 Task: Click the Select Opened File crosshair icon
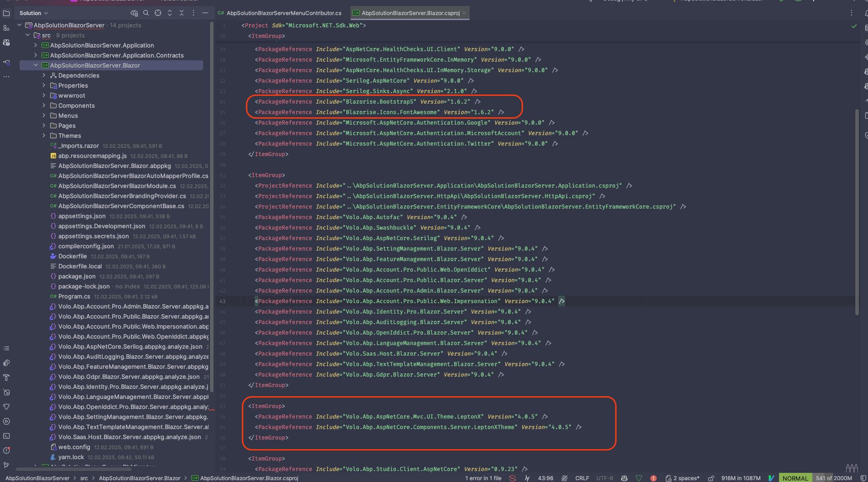(158, 13)
